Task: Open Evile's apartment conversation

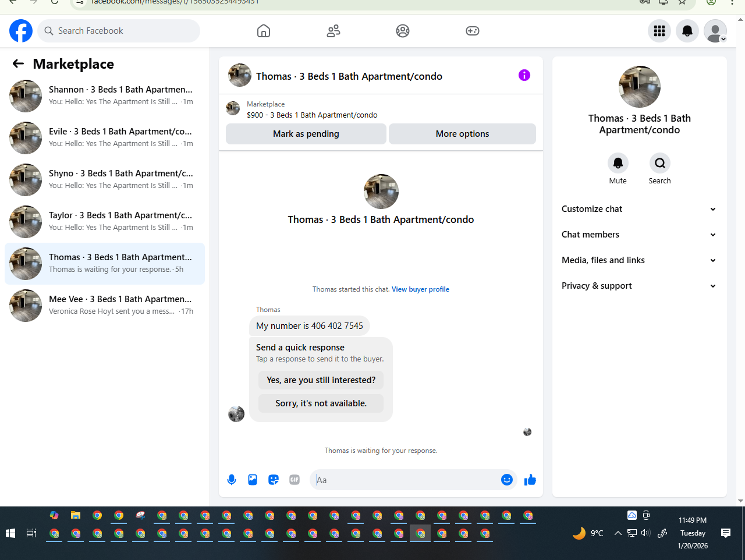Action: click(105, 138)
